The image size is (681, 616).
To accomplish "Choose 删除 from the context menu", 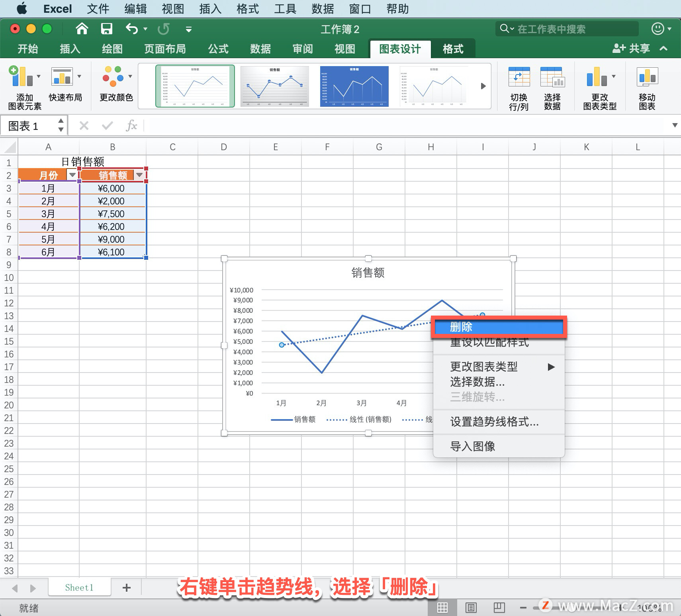I will pos(499,327).
